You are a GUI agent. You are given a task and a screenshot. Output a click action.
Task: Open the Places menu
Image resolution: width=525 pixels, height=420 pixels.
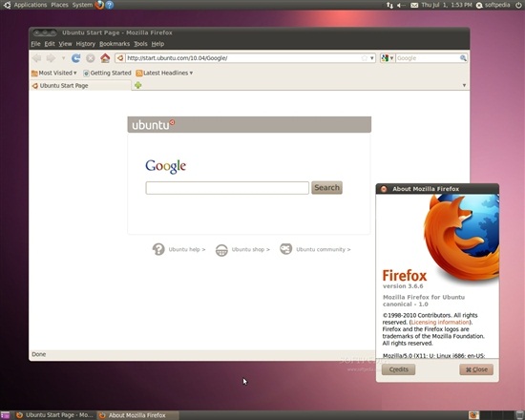click(59, 5)
